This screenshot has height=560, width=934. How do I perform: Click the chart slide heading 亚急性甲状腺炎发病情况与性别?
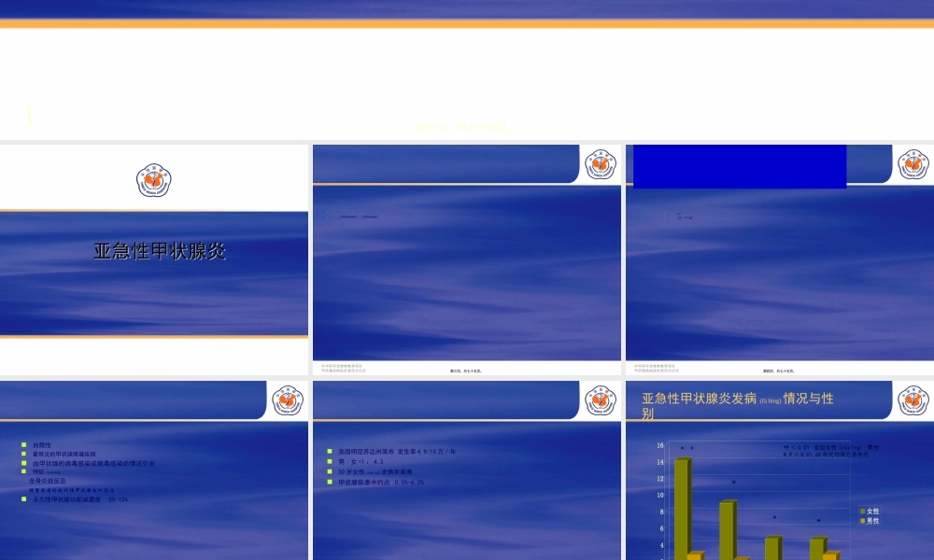click(737, 405)
